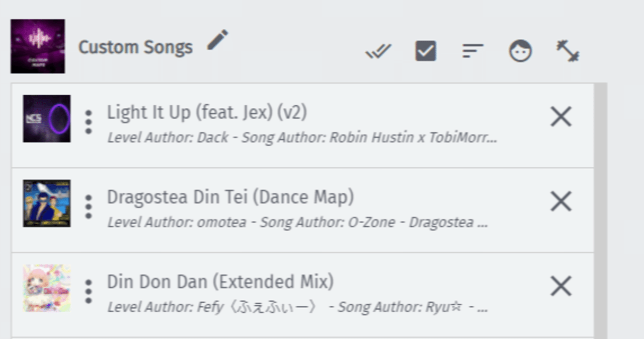
Task: Click the dumbbell icon in the toolbar
Action: (x=568, y=51)
